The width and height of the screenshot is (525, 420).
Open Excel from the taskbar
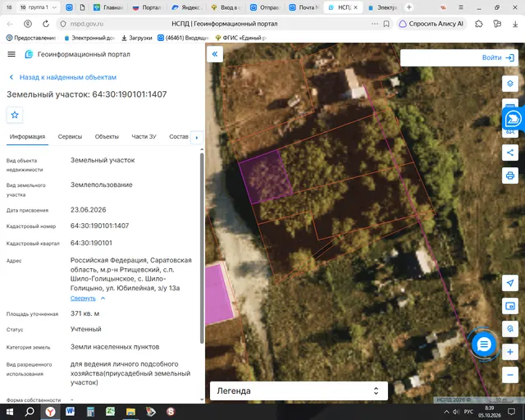click(x=111, y=412)
